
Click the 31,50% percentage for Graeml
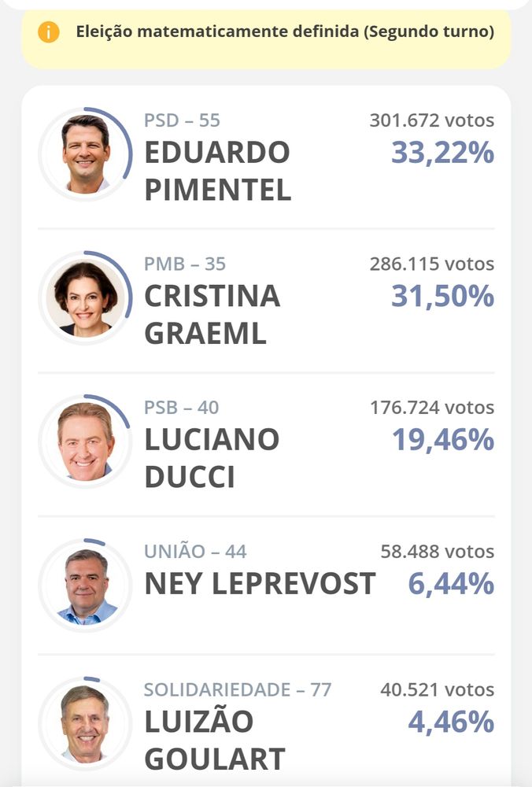pyautogui.click(x=442, y=296)
